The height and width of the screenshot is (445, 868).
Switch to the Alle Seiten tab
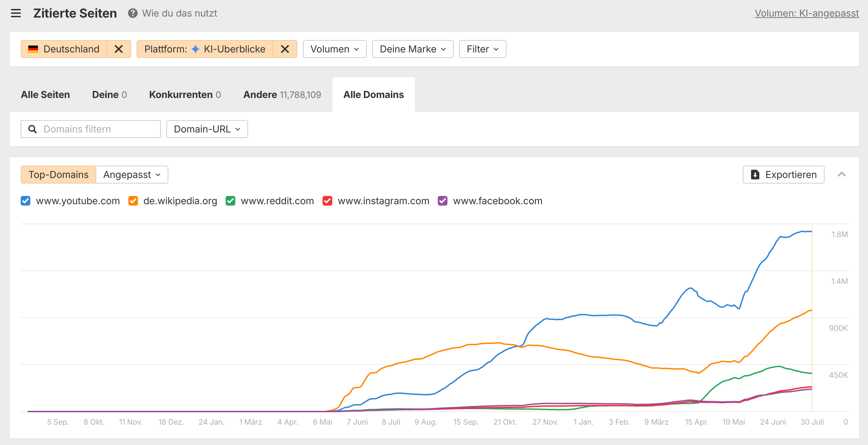45,95
